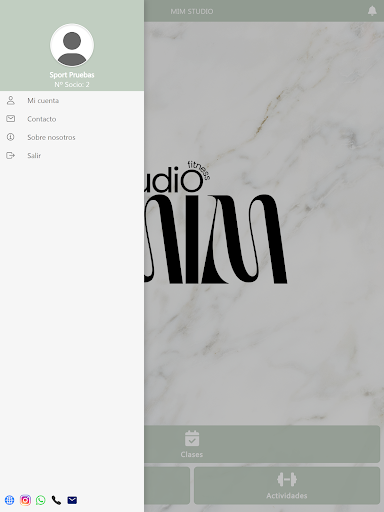Click the MIM STUDIO header title
This screenshot has height=512, width=384.
[192, 11]
